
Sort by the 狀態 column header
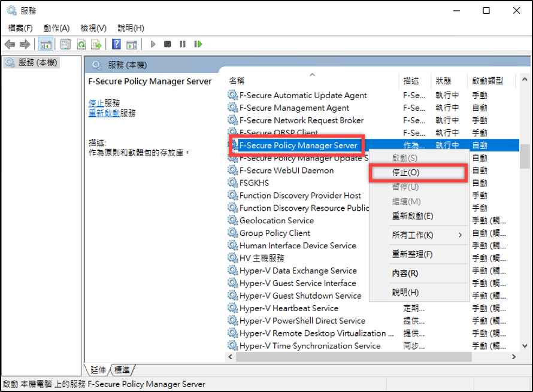(x=449, y=81)
